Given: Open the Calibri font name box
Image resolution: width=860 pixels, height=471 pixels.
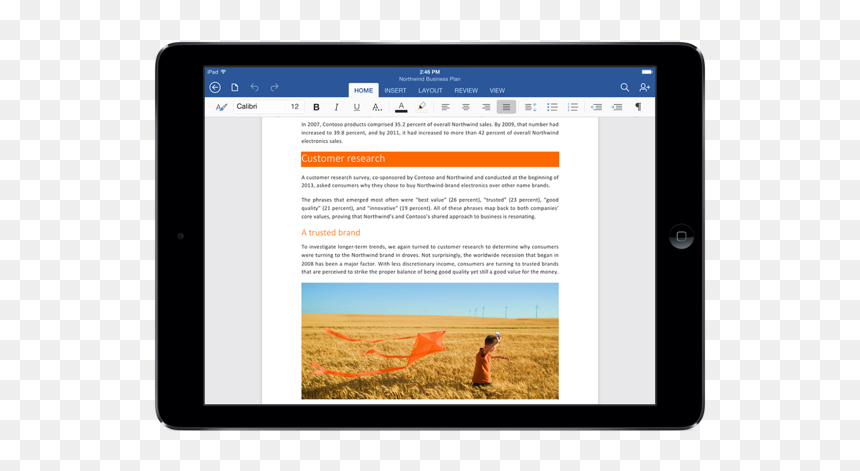Looking at the screenshot, I should tap(259, 106).
